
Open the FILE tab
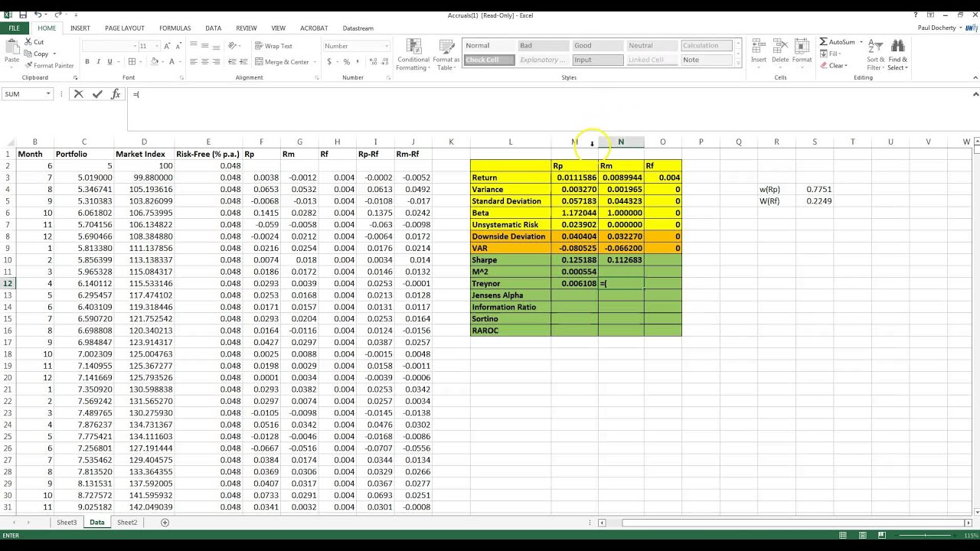coord(14,28)
